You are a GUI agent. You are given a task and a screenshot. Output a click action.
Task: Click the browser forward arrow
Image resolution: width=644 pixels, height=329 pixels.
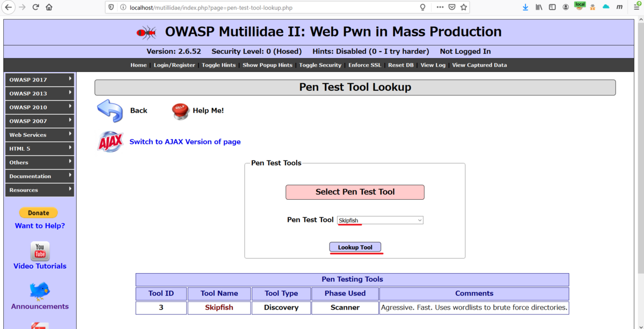[22, 8]
